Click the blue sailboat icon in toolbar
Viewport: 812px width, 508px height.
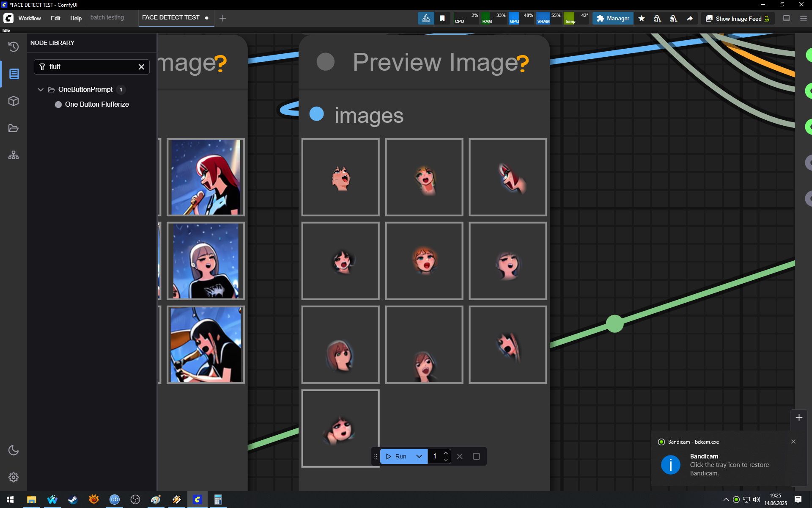click(426, 18)
